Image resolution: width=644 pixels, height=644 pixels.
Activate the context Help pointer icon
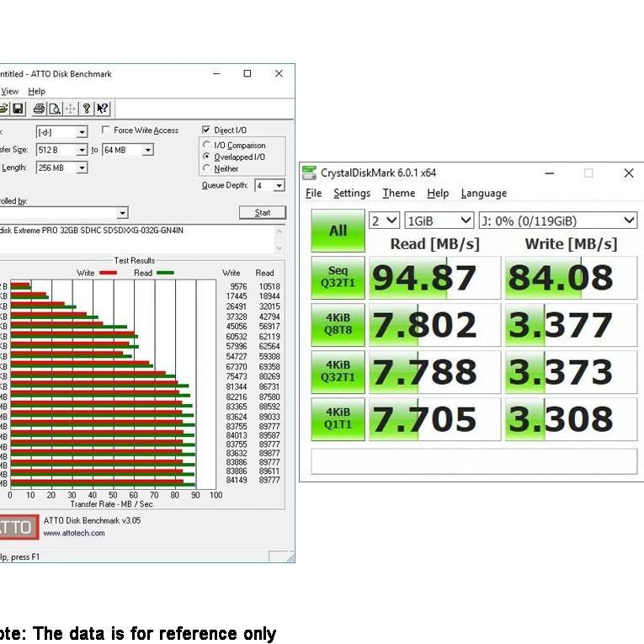click(102, 109)
